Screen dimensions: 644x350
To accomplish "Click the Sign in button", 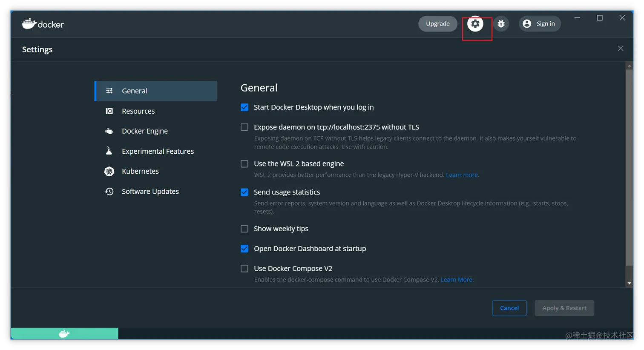I will [x=540, y=24].
